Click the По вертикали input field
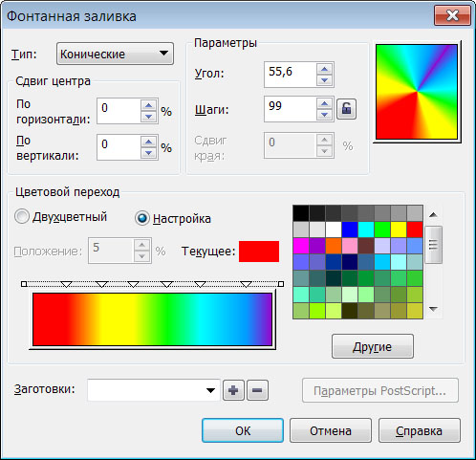This screenshot has width=476, height=460. (119, 147)
